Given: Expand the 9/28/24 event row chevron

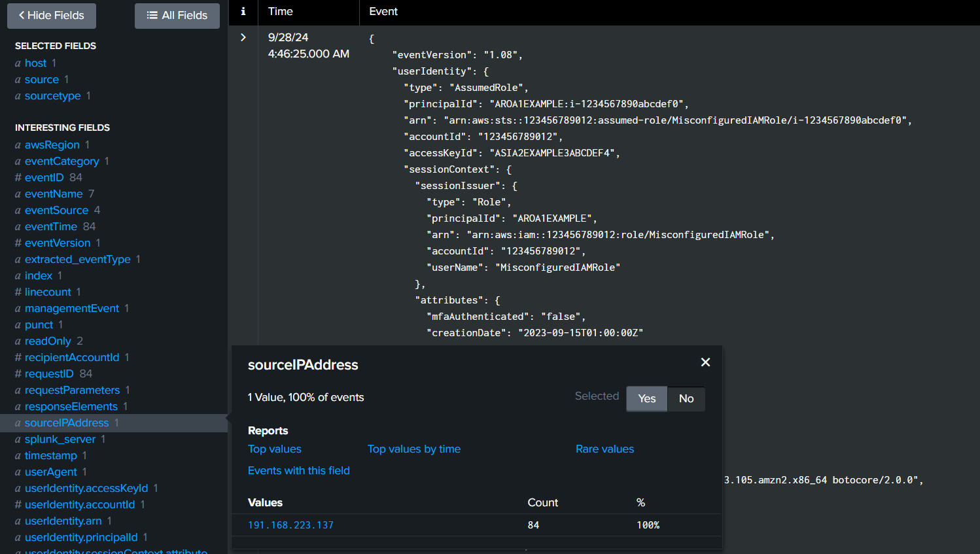Looking at the screenshot, I should point(243,37).
